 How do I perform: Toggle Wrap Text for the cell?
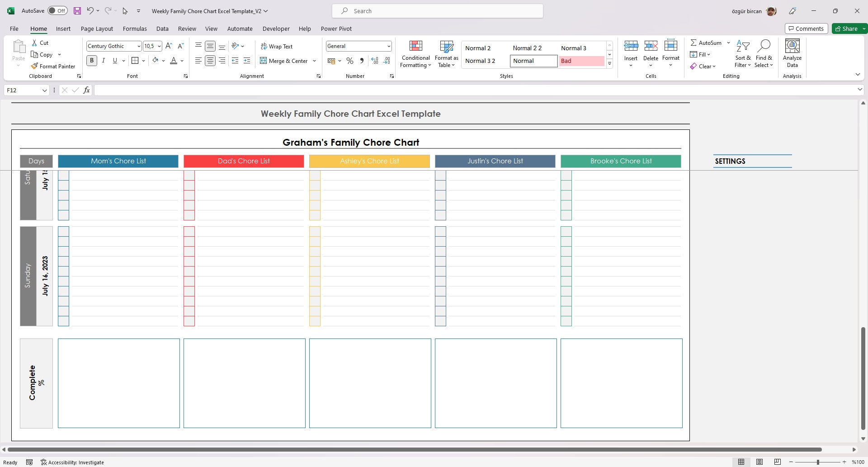277,46
